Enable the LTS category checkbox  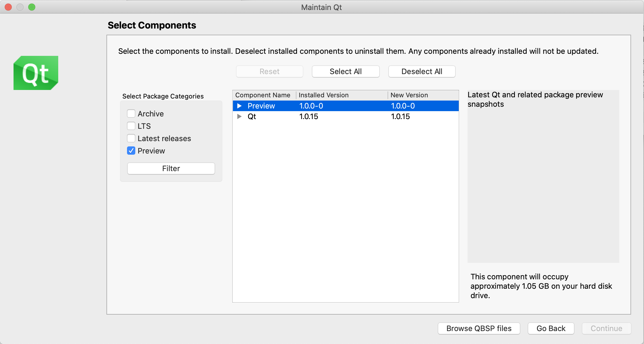point(131,126)
